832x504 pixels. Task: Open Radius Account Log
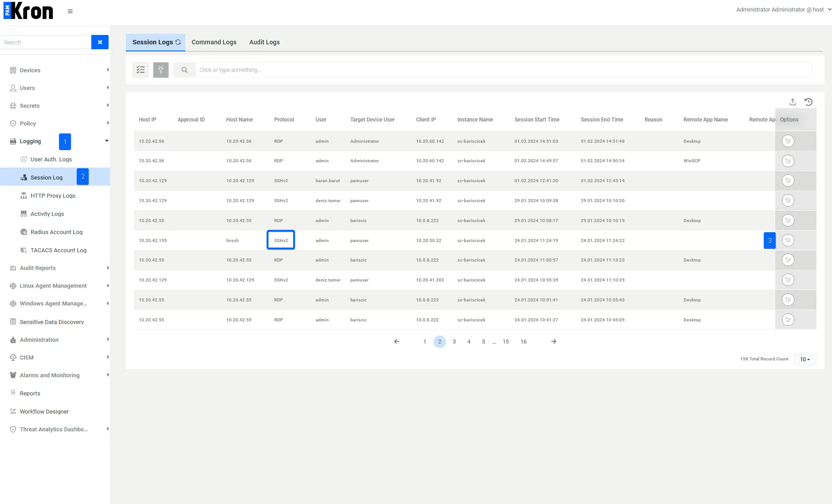(x=56, y=232)
